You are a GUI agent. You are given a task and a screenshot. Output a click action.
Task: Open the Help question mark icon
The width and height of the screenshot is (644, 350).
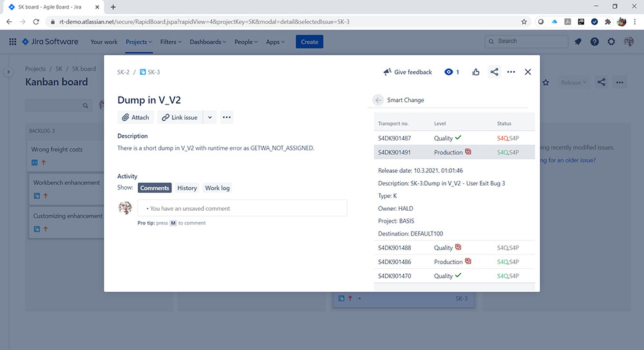click(594, 41)
